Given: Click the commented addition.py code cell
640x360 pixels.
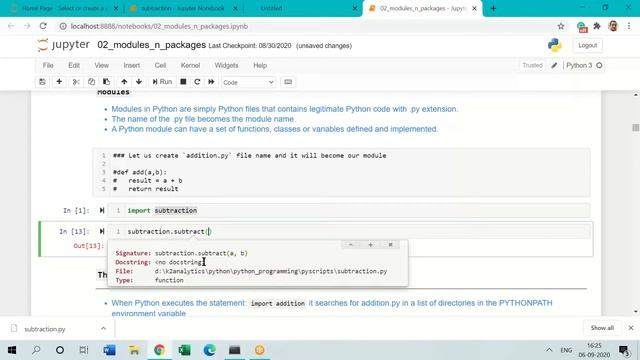Looking at the screenshot, I should pos(341,172).
